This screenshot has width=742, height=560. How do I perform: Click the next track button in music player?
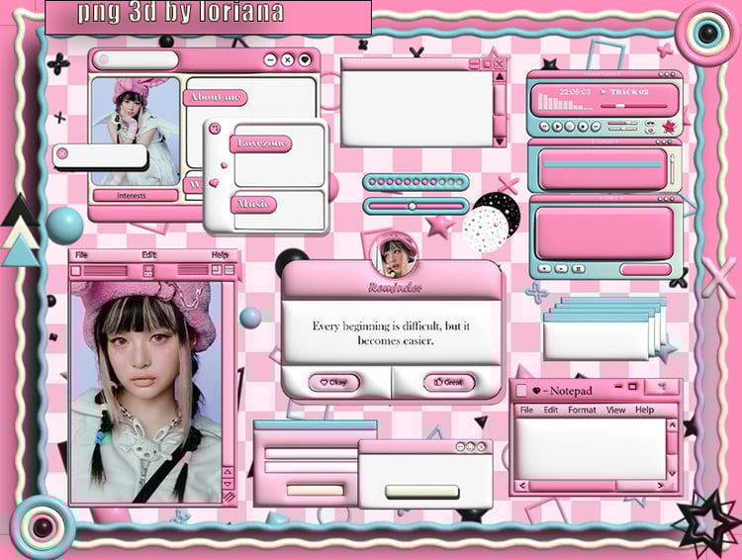(596, 127)
